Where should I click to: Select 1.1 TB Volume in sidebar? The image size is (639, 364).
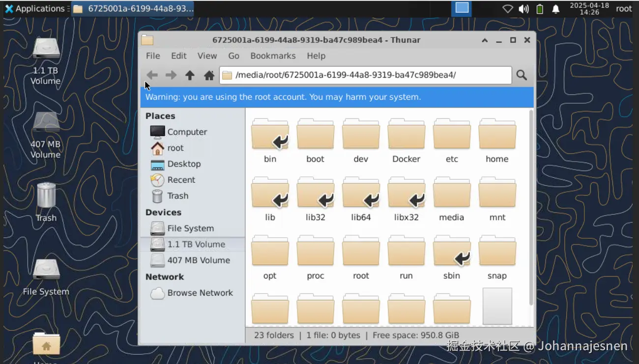point(192,244)
